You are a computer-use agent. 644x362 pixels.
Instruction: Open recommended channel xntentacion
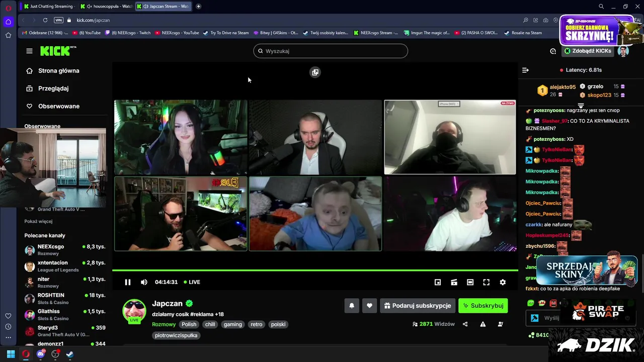(65, 266)
